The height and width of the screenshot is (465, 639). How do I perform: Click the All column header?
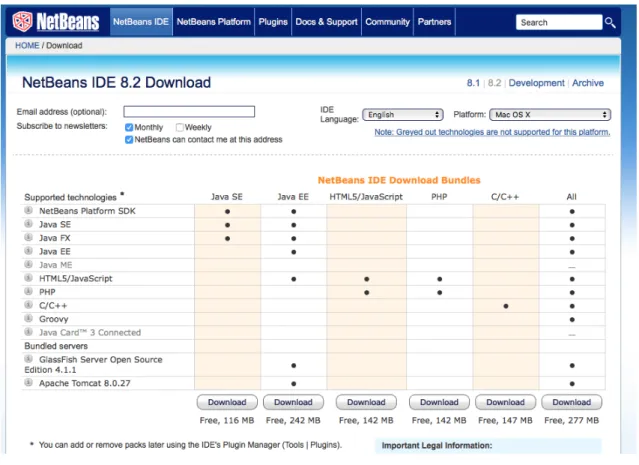click(x=572, y=197)
